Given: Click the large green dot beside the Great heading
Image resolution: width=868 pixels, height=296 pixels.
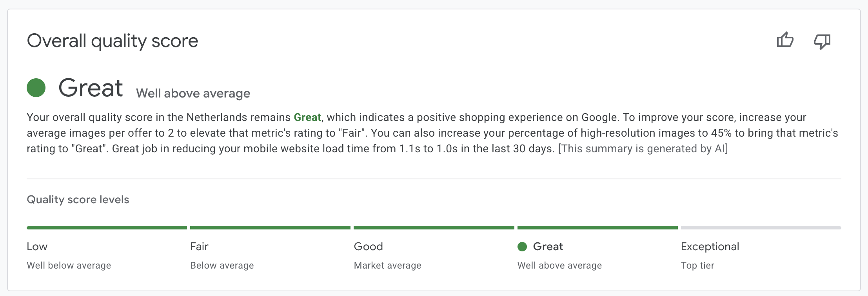Looking at the screenshot, I should [x=36, y=87].
